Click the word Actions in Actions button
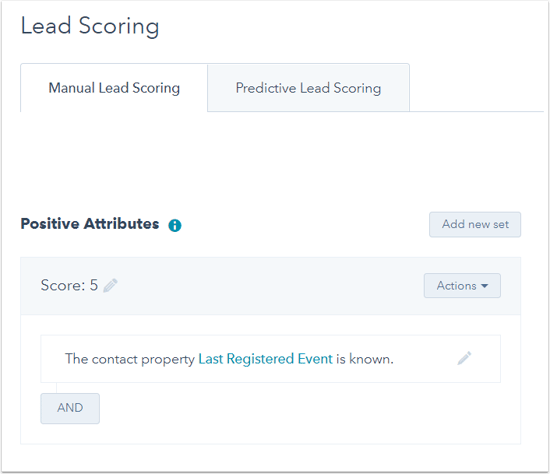 (x=456, y=286)
